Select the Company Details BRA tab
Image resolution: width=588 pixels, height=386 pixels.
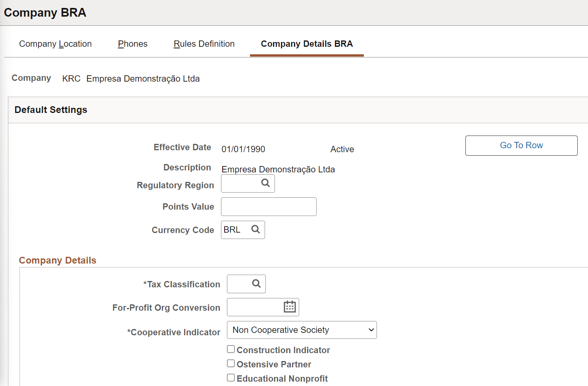pos(306,44)
